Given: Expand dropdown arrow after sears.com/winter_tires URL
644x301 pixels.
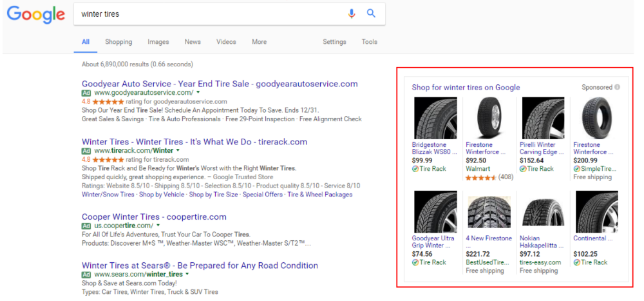Looking at the screenshot, I should coord(187,275).
